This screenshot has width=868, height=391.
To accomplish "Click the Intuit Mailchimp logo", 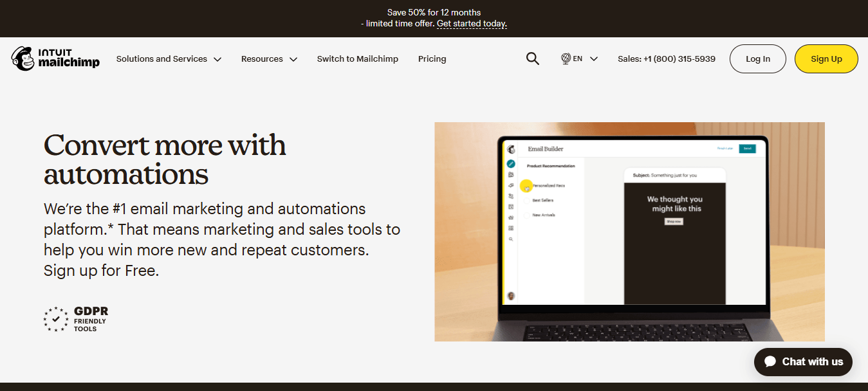I will coord(55,59).
